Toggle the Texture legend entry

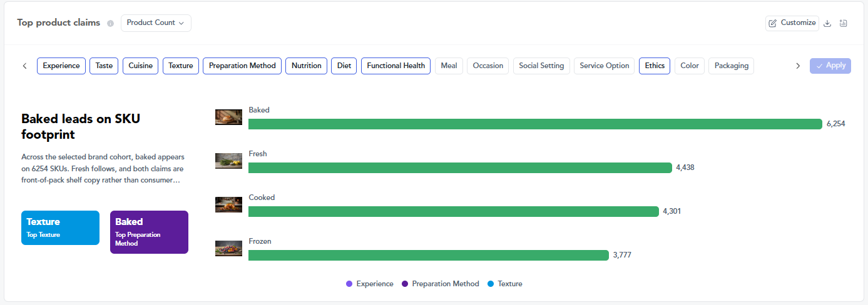[504, 284]
